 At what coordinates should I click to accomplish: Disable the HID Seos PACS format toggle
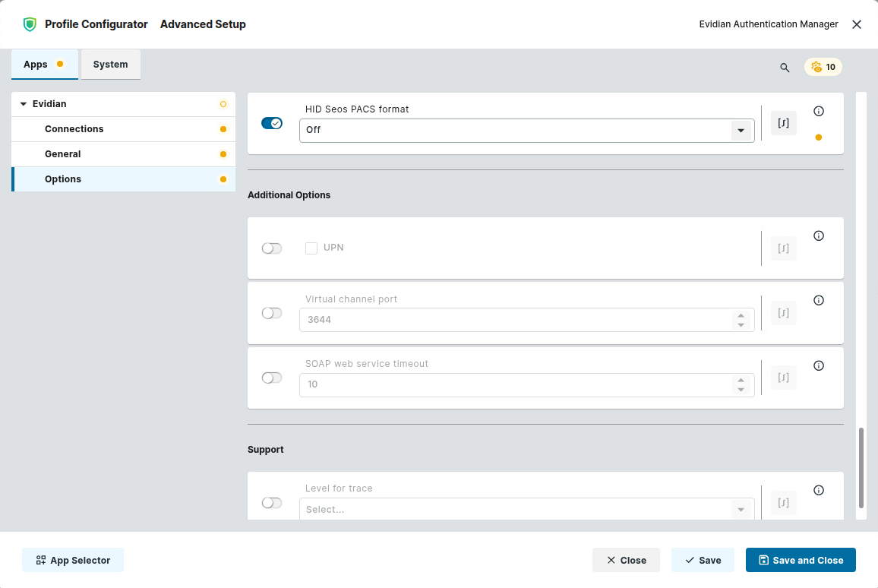point(272,123)
